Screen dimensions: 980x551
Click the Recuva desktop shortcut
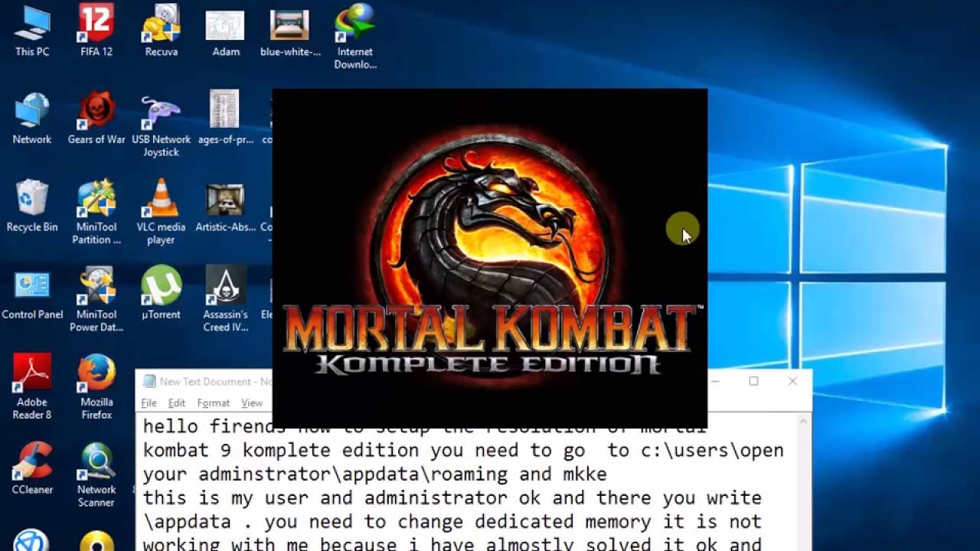coord(161,31)
